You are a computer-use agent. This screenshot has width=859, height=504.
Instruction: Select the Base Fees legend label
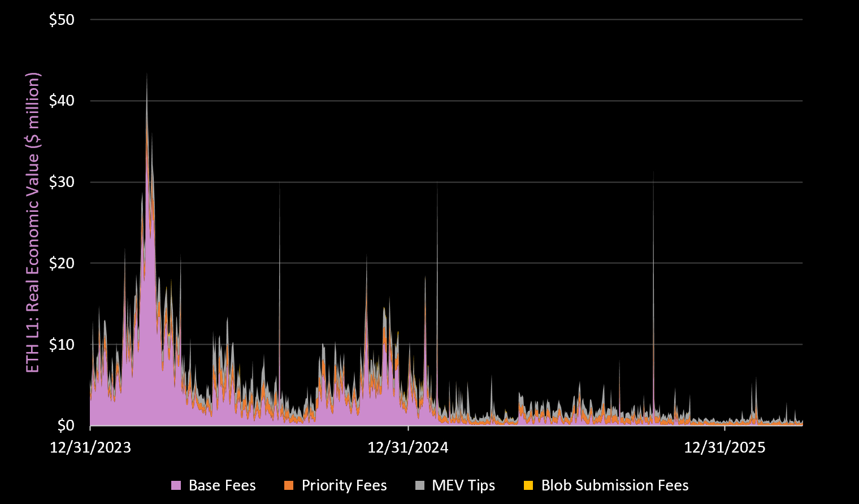pos(222,485)
